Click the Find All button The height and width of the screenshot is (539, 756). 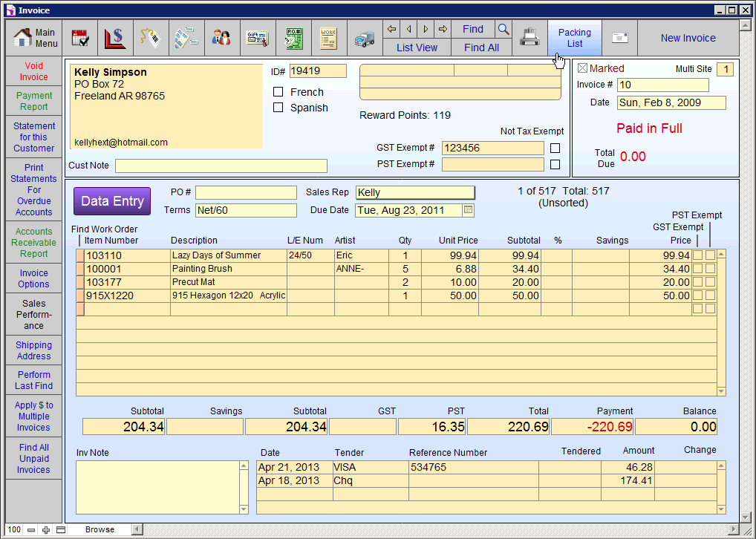482,48
